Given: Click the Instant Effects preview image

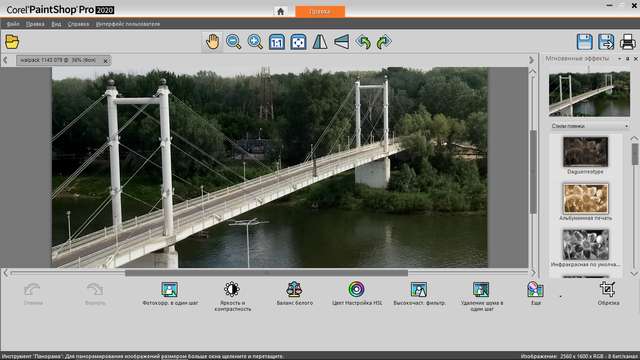Looking at the screenshot, I should pos(589,94).
